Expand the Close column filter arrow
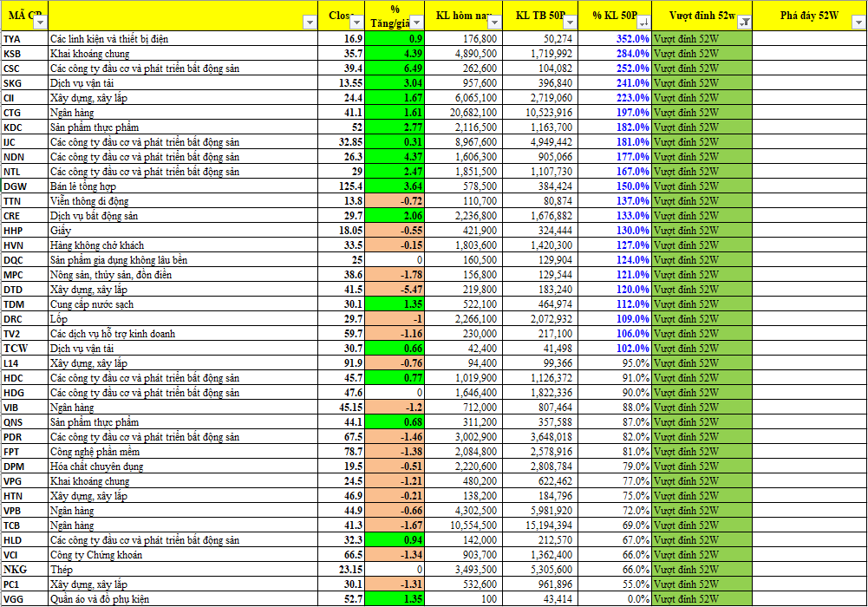Screen dimensions: 868x607 click(356, 23)
